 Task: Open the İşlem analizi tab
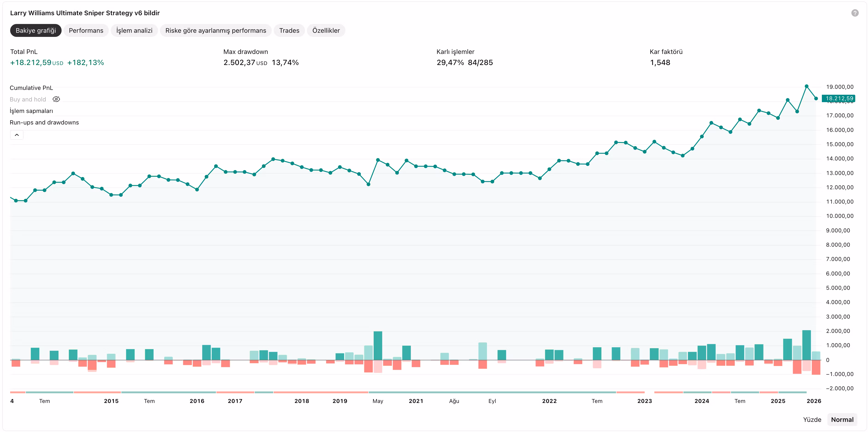134,31
